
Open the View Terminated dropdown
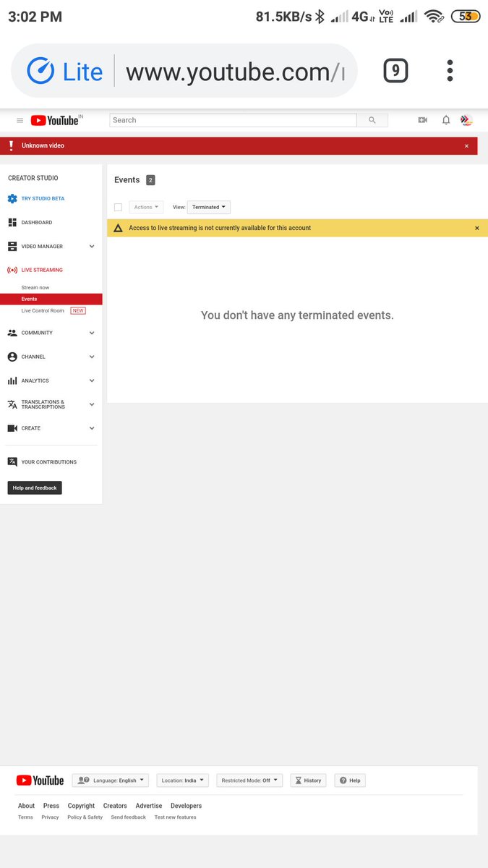209,207
